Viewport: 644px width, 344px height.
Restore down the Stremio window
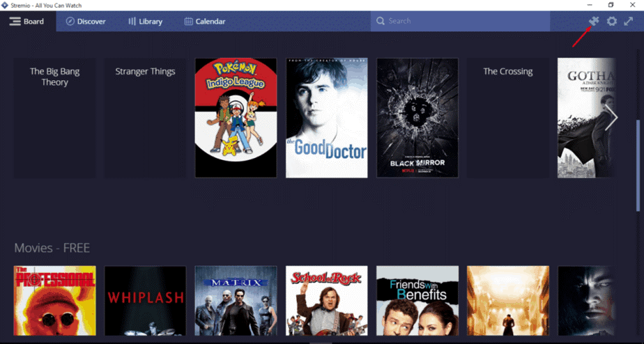[x=611, y=5]
